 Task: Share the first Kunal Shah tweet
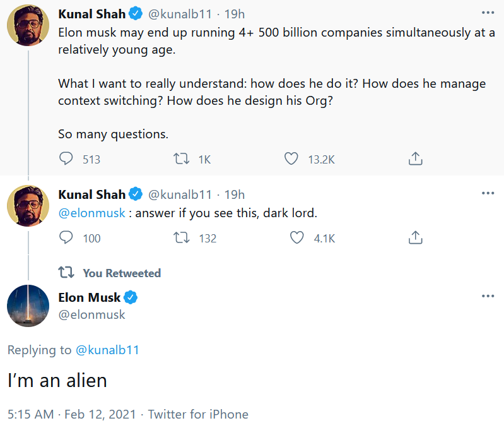415,158
